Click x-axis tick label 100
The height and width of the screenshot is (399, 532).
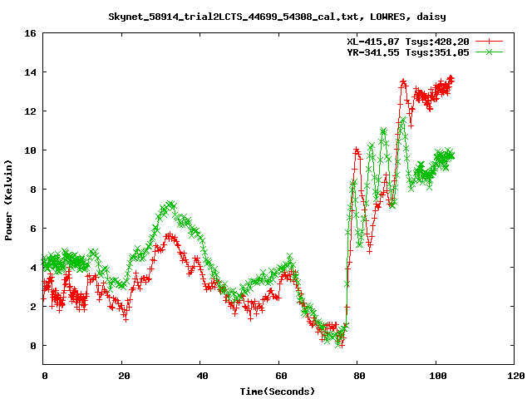point(438,376)
